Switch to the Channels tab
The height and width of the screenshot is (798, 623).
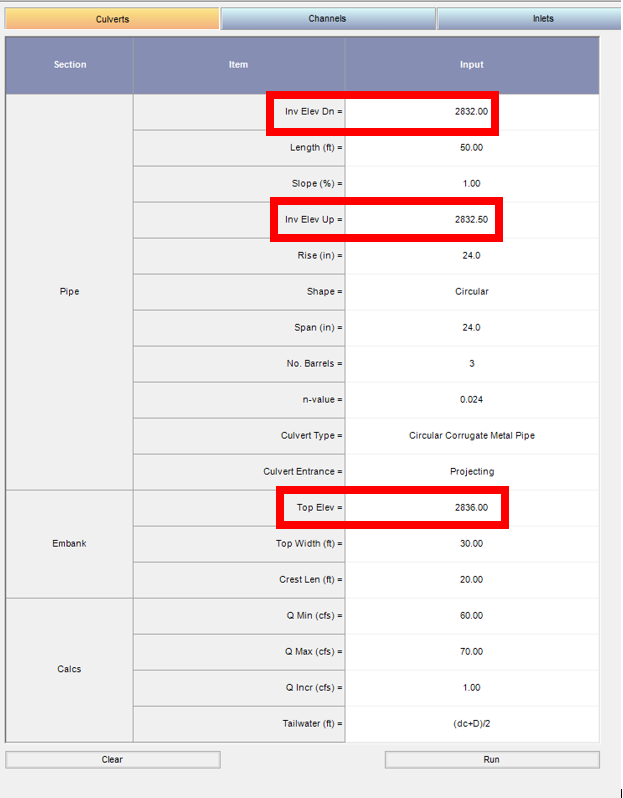tap(327, 18)
